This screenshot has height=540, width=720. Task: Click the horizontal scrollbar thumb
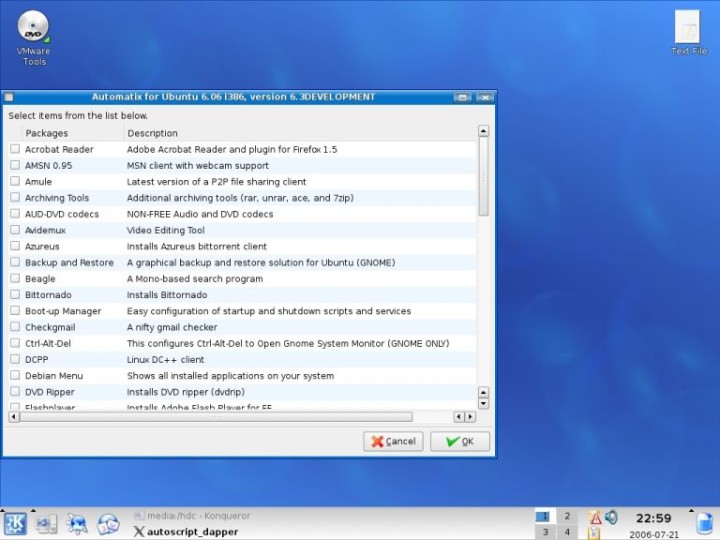coord(216,416)
